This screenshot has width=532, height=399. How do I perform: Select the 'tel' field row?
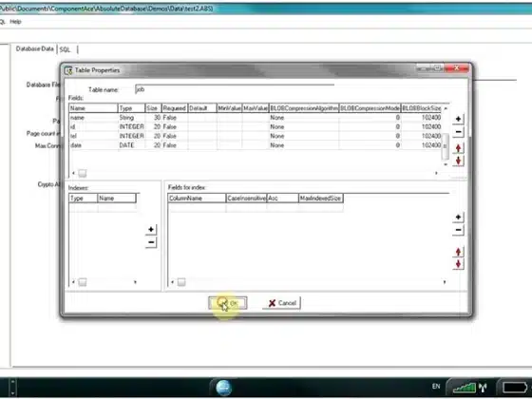point(255,136)
